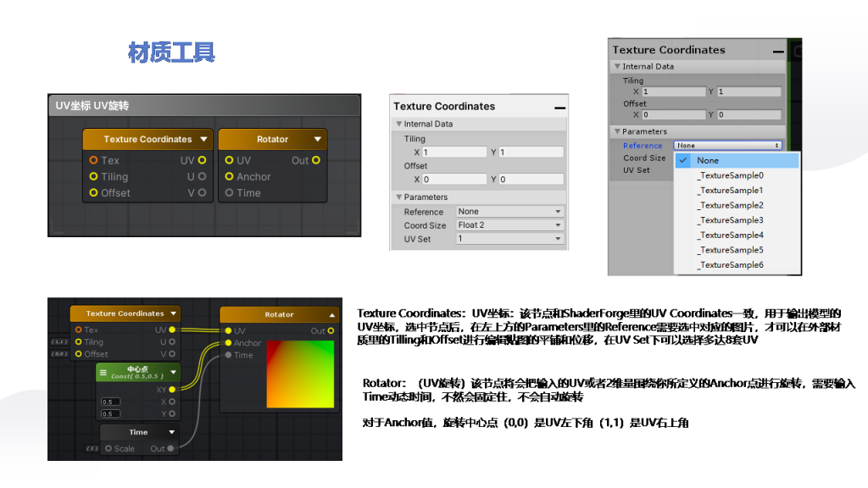Click the UV坐标 UV旋转 group header
This screenshot has width=868, height=488.
coord(204,106)
